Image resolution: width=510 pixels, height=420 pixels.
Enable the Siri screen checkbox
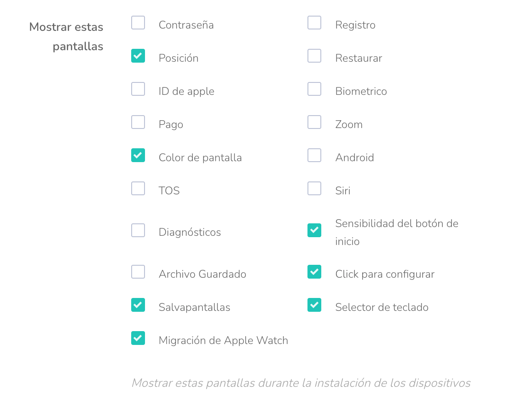tap(314, 188)
